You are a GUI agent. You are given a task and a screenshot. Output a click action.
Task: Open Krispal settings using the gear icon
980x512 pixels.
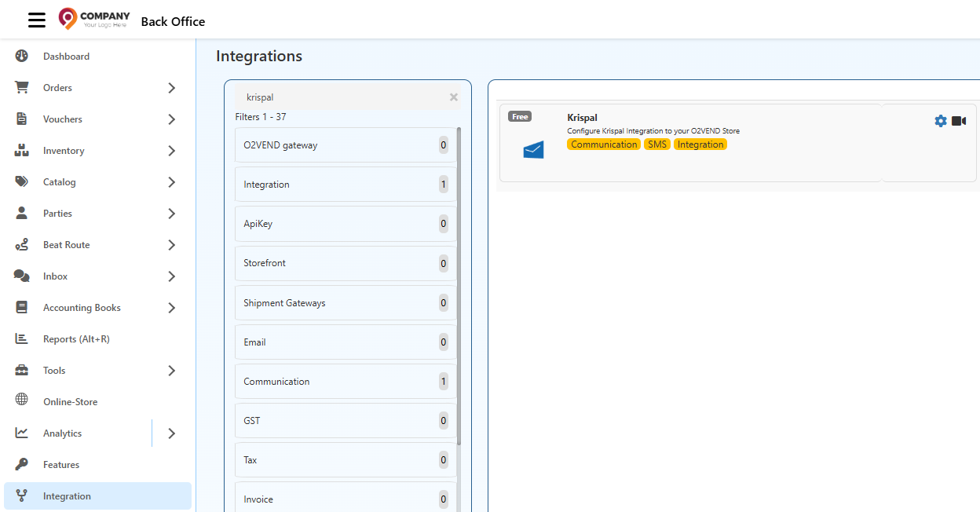pyautogui.click(x=940, y=121)
